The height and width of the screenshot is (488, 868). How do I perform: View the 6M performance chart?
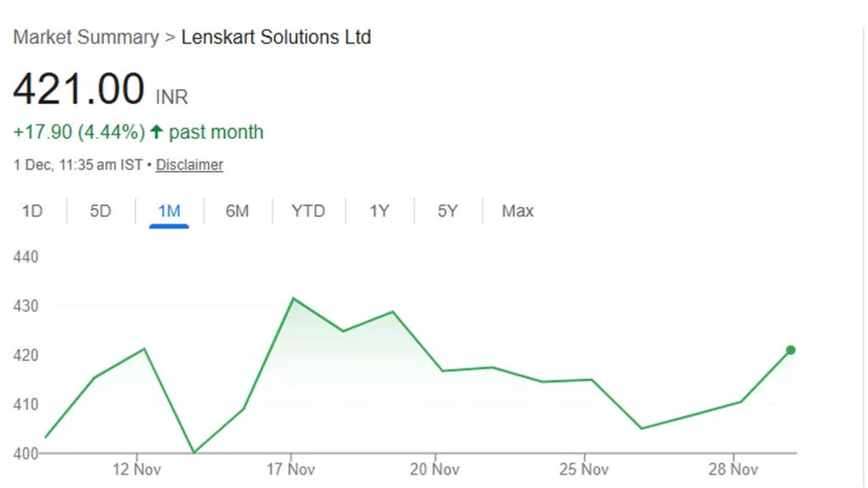pyautogui.click(x=237, y=211)
